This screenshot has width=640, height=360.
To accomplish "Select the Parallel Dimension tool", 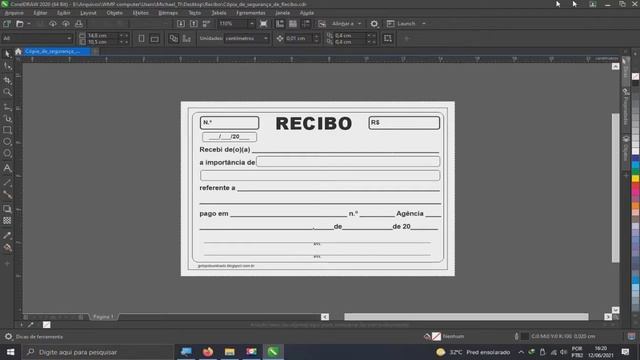I will point(7,182).
